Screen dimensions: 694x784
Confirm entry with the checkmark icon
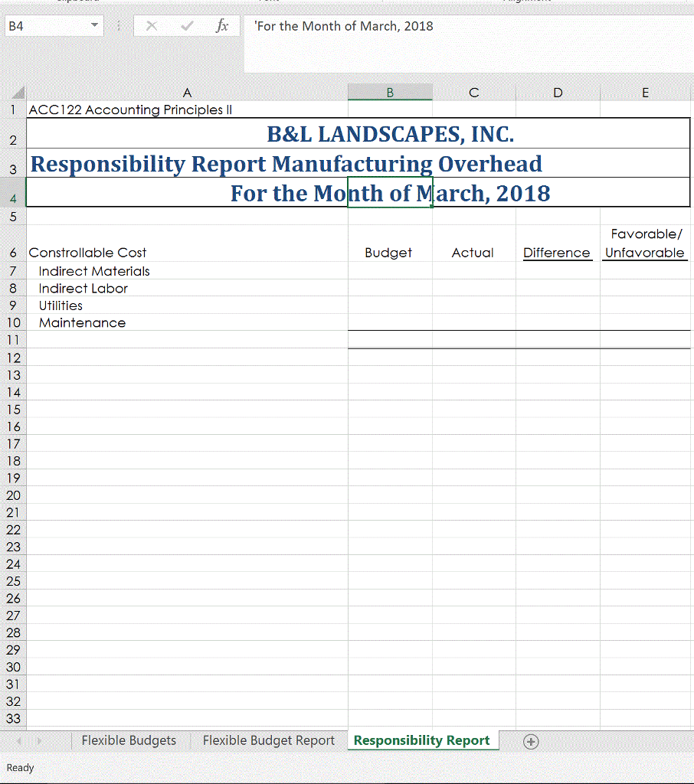coord(187,26)
